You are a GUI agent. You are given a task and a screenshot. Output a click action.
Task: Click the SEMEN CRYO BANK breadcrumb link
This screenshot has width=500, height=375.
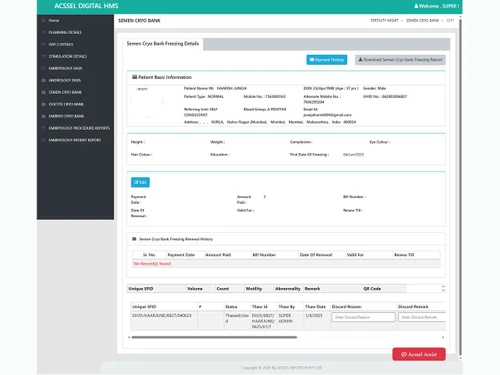[422, 21]
